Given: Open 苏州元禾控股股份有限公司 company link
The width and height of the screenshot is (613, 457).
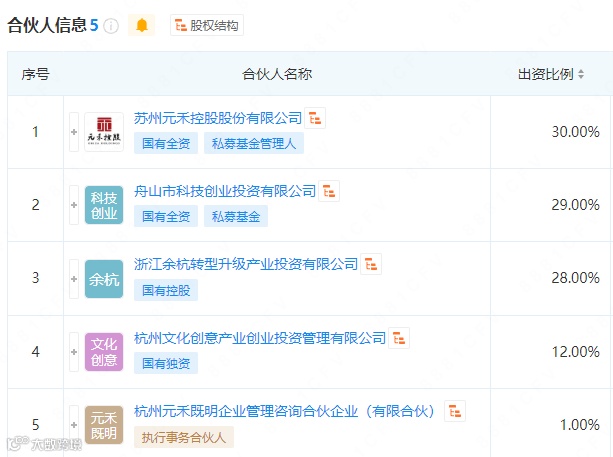Looking at the screenshot, I should click(x=218, y=118).
